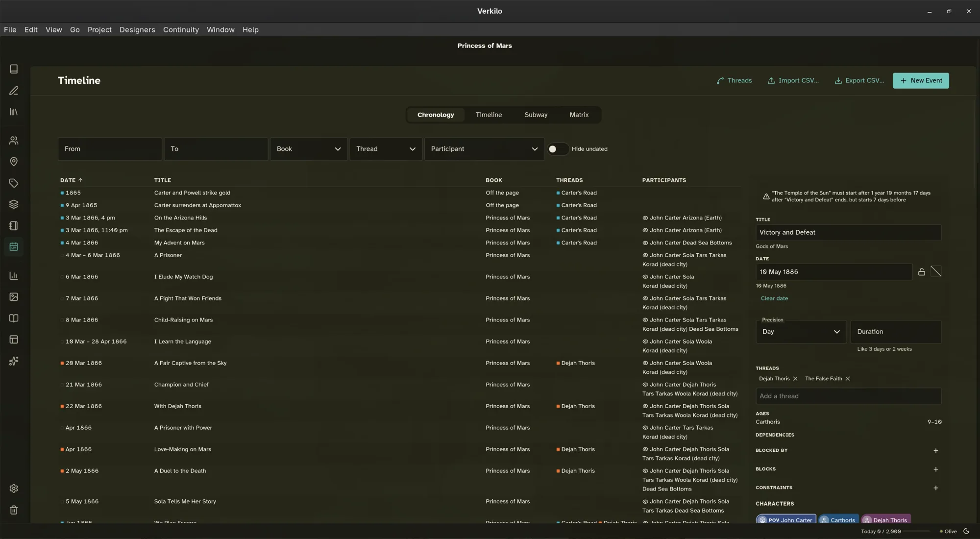Toggle the diagonal-line button beside the date lock
Viewport: 980px width, 539px height.
[x=936, y=271]
